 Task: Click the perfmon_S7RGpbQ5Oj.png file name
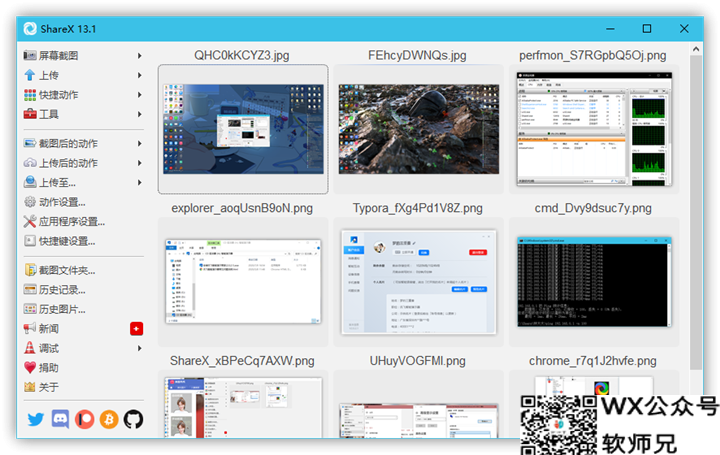tap(593, 56)
